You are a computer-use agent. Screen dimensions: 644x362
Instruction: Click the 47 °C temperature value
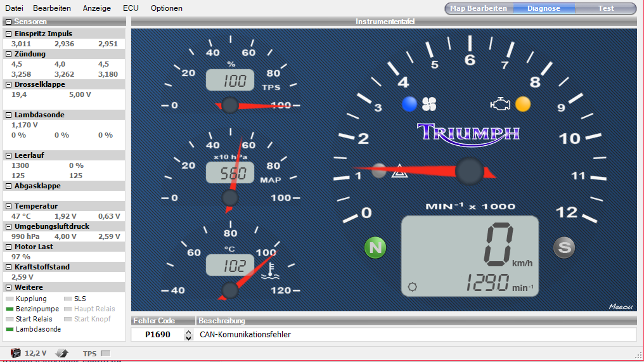(x=21, y=217)
